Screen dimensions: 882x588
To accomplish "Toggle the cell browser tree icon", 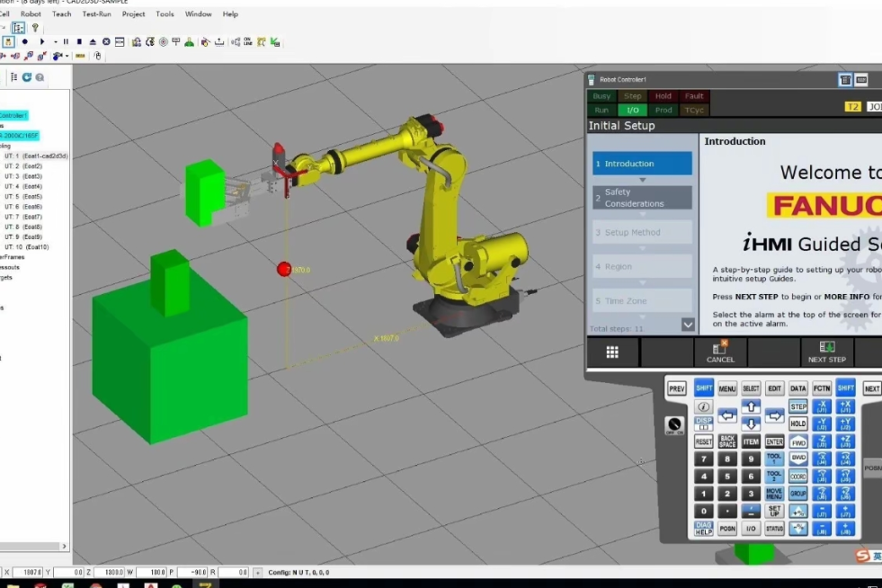I will (18, 28).
